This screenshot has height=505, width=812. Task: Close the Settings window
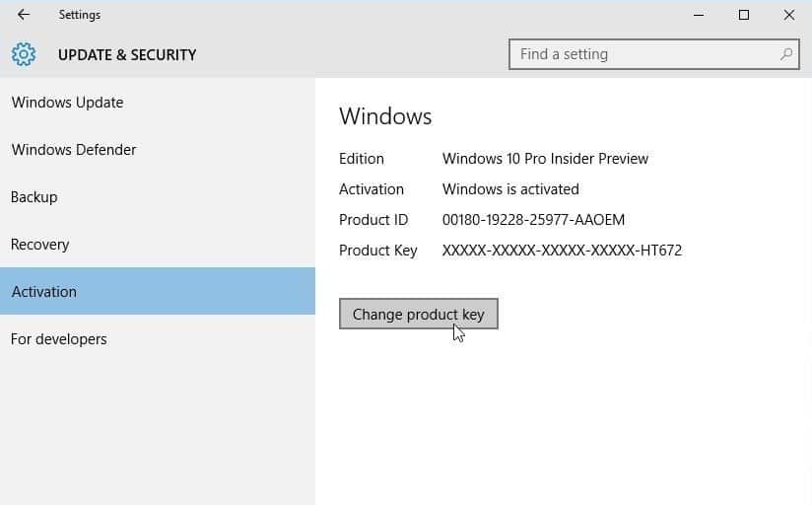click(x=789, y=15)
